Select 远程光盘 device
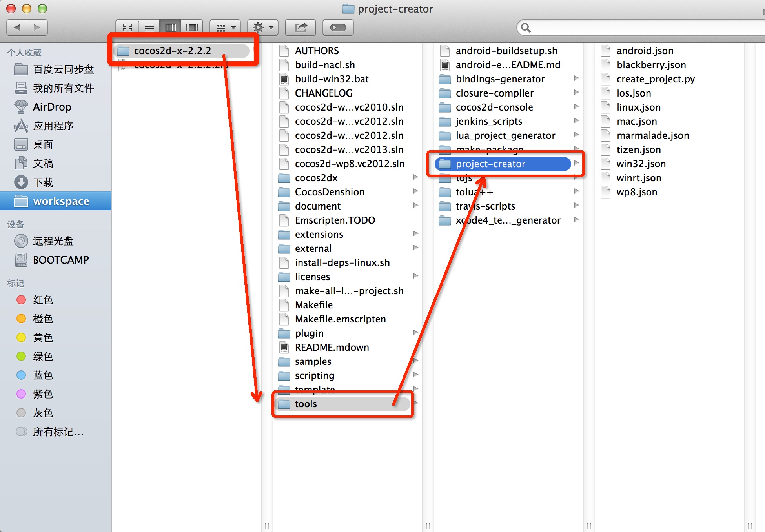Screen dimensions: 765x532 click(56, 241)
